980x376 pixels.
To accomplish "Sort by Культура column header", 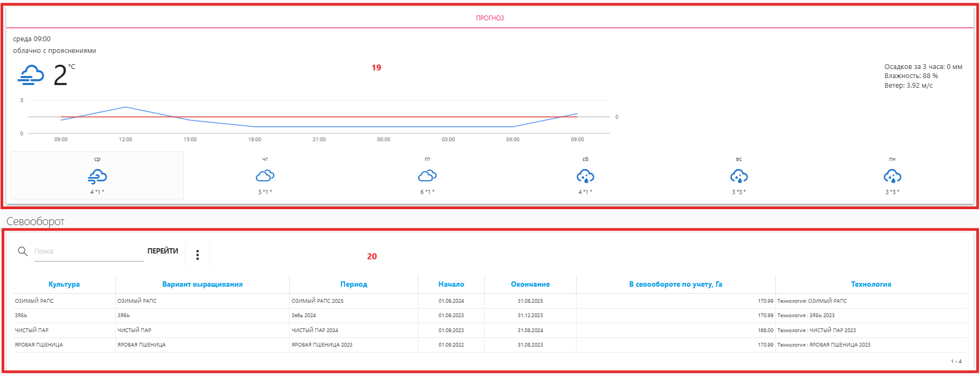I will coord(64,285).
